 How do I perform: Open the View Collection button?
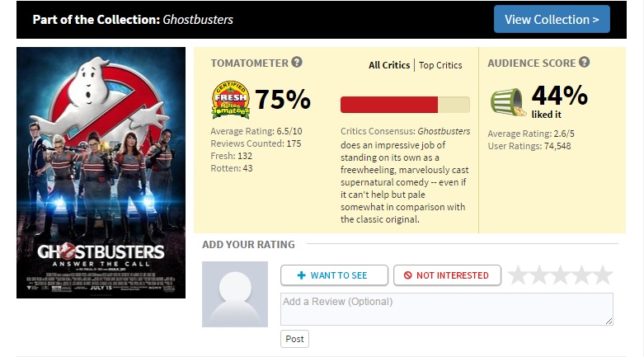click(x=552, y=20)
